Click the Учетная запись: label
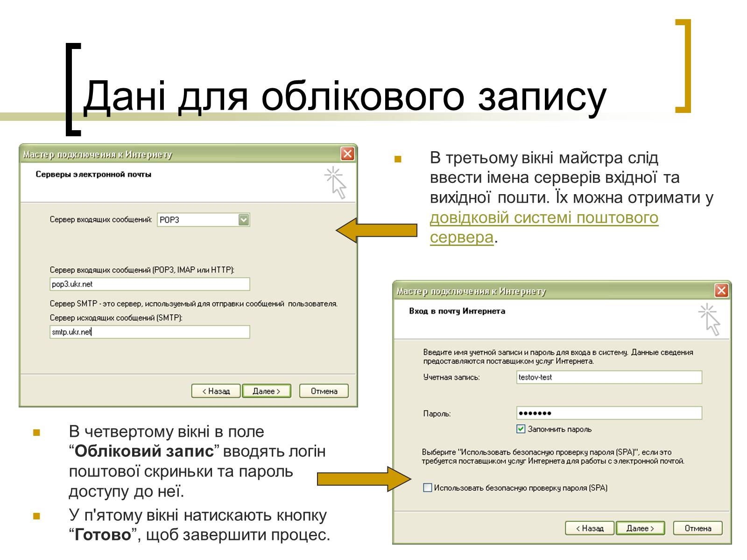 coord(451,377)
